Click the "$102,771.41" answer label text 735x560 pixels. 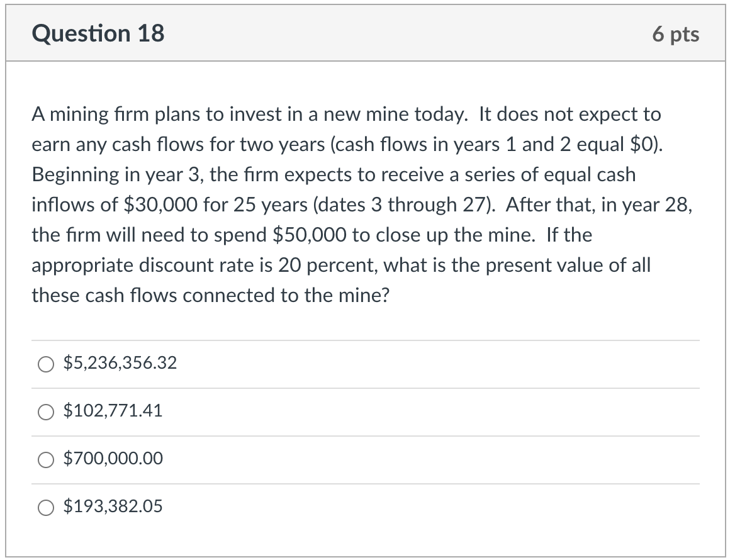pos(113,411)
